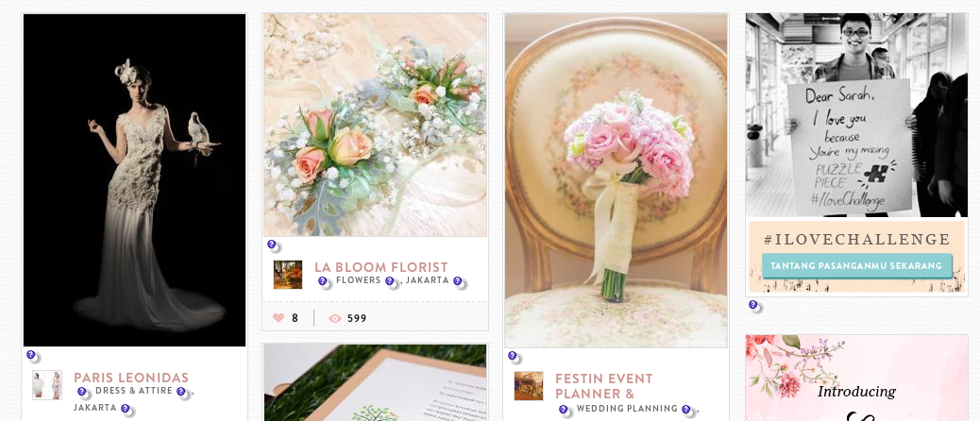This screenshot has width=980, height=421.
Task: Open the Festin Event Planner avatar thumbnail
Action: coord(529,386)
